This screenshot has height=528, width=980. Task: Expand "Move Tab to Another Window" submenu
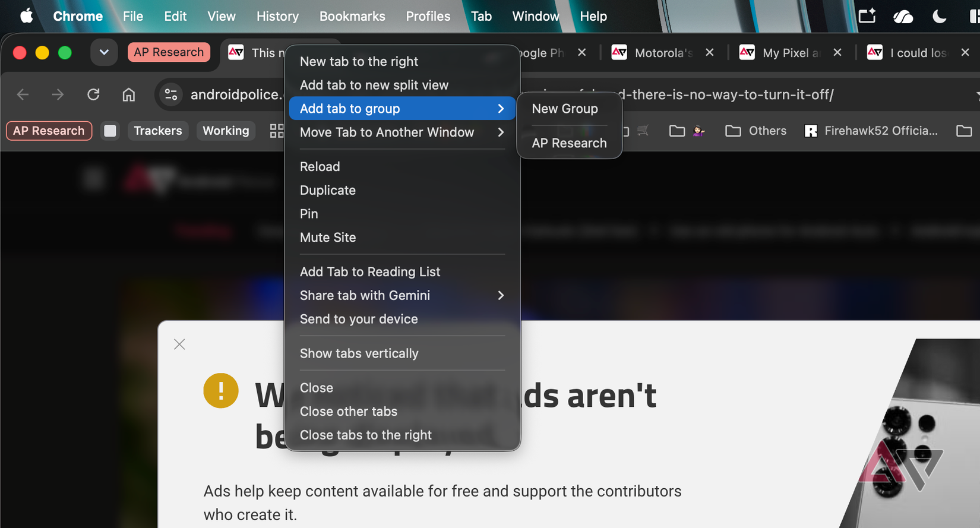click(402, 132)
